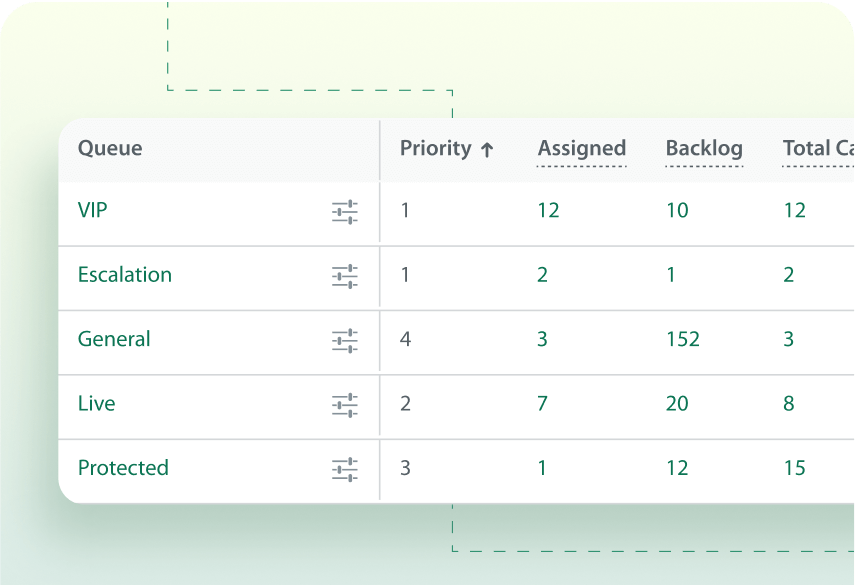Screen dimensions: 855x585
Task: Open filter settings for the VIP queue
Action: (344, 211)
